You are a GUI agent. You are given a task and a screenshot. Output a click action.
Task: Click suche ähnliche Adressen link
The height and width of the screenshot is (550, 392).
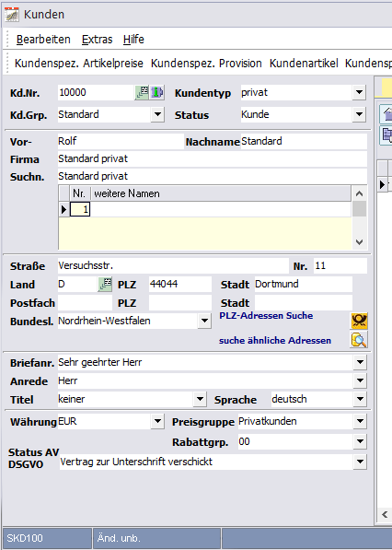click(275, 341)
